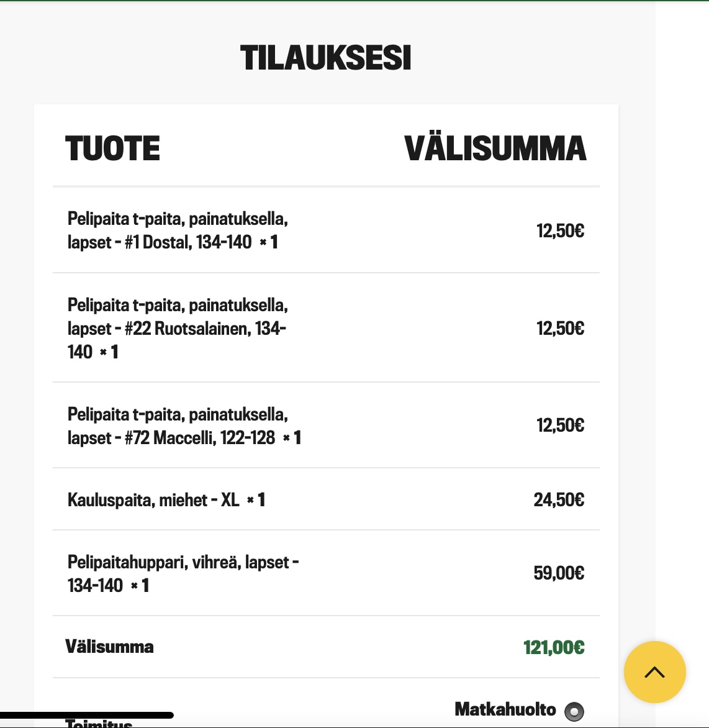Click the 12,50€ price of Maccelli shirt
Viewport: 709px width, 728px height.
560,425
